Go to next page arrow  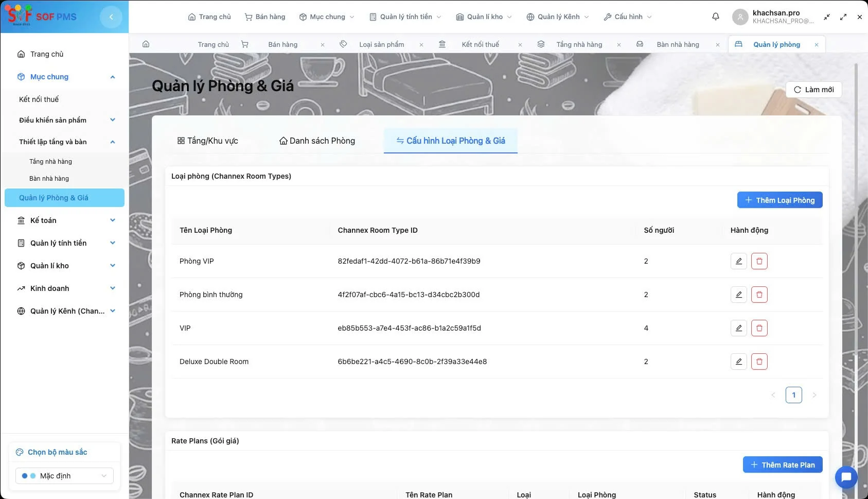click(814, 395)
